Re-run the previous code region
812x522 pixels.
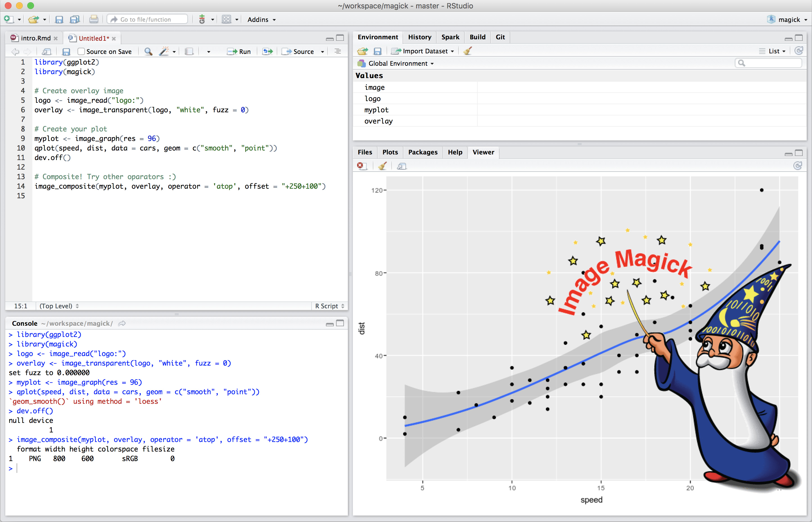pos(267,51)
